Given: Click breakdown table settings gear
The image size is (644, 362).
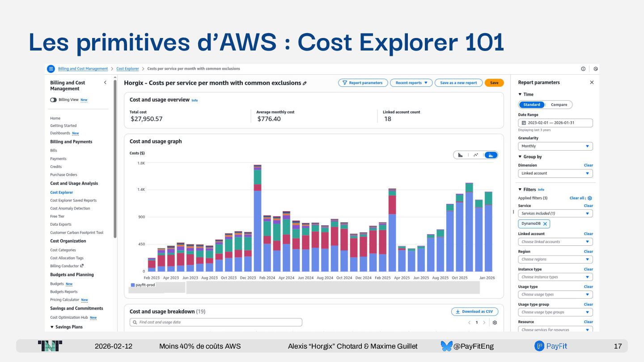Looking at the screenshot, I should [x=495, y=323].
